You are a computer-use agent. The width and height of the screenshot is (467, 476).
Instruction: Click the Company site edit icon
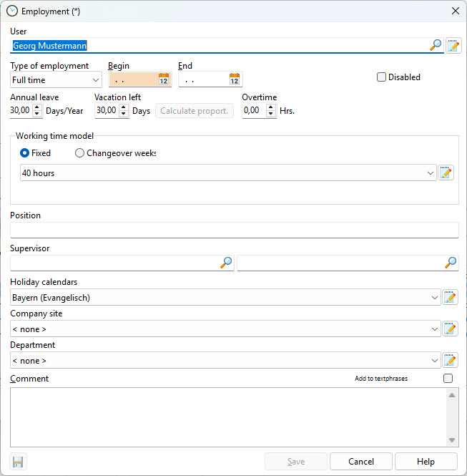point(450,329)
